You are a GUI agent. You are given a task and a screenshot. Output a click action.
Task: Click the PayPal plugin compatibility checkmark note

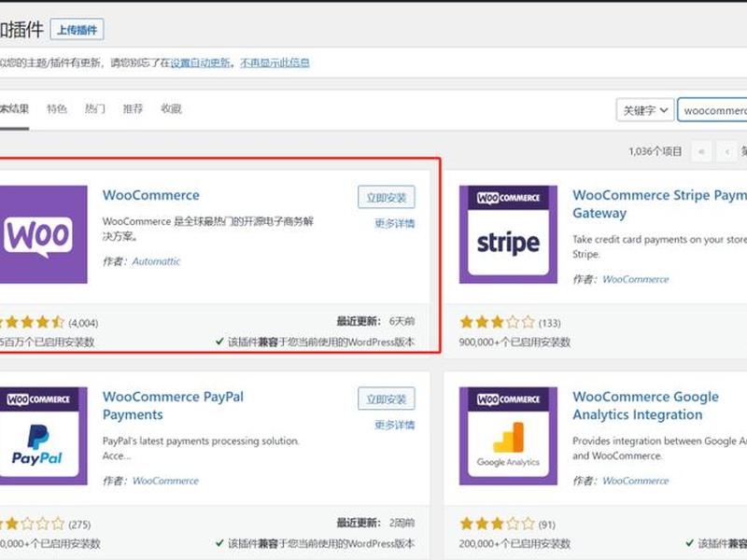[x=315, y=543]
